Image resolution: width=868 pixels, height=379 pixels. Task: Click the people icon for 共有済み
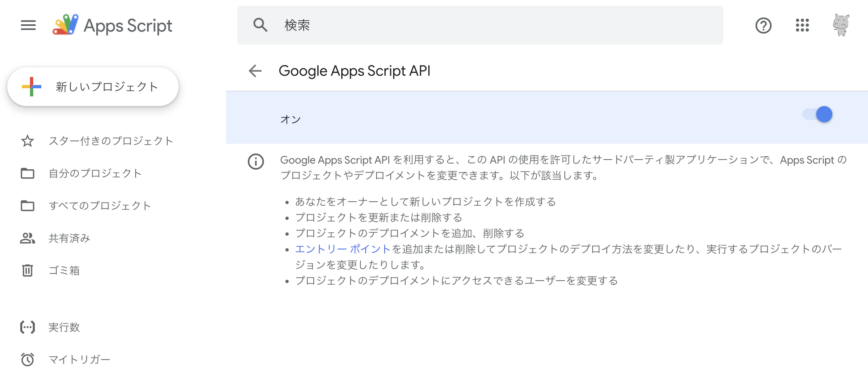[x=28, y=238]
